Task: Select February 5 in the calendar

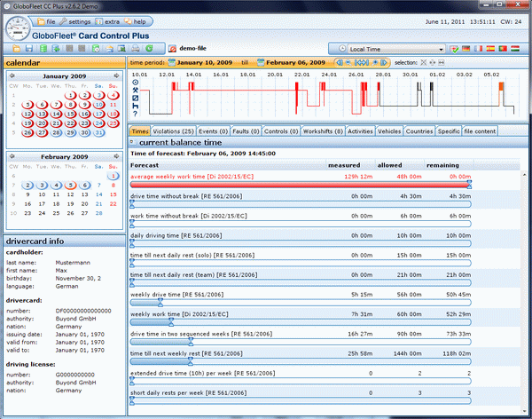Action: pyautogui.click(x=70, y=186)
